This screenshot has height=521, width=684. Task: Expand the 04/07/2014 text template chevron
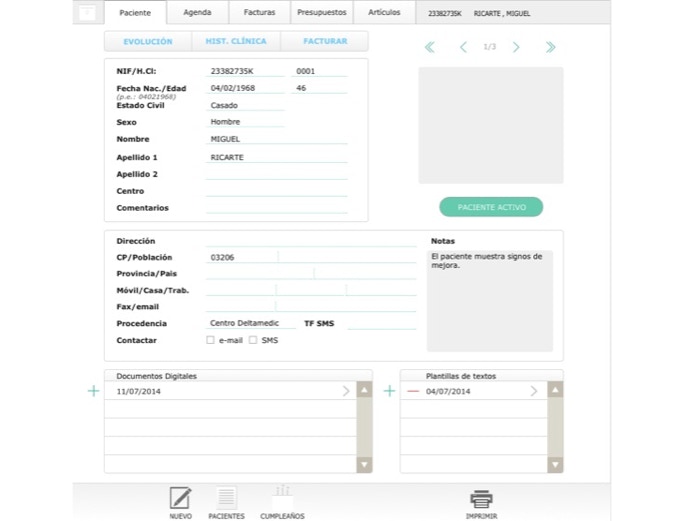534,391
